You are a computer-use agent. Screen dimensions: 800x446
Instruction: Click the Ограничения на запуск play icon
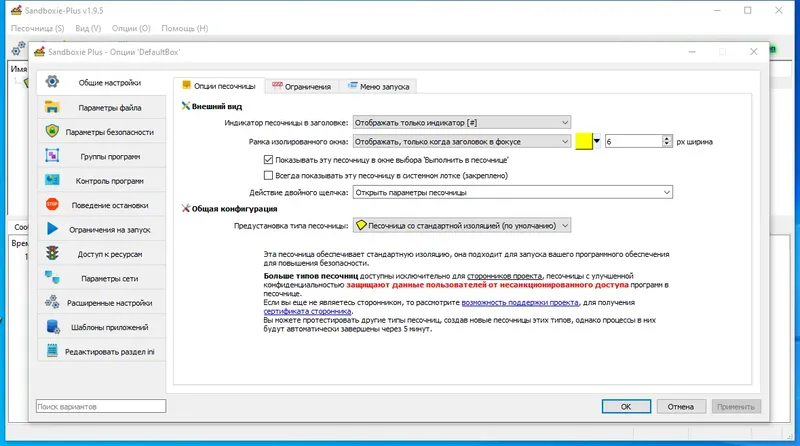pyautogui.click(x=52, y=229)
